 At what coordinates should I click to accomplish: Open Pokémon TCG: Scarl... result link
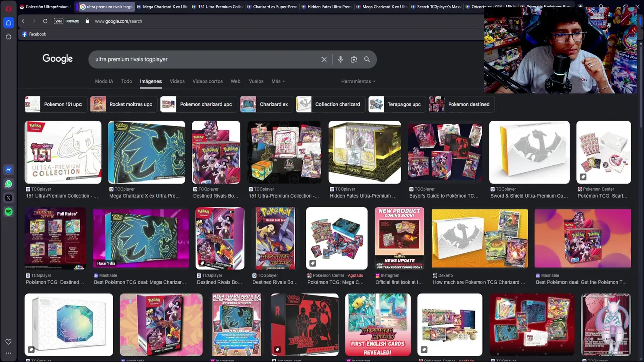click(602, 196)
